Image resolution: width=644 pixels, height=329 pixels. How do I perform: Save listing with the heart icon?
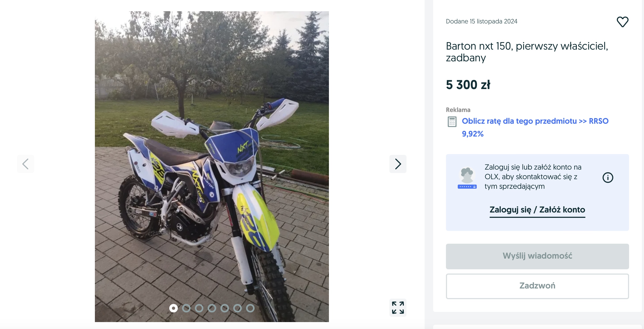[622, 22]
